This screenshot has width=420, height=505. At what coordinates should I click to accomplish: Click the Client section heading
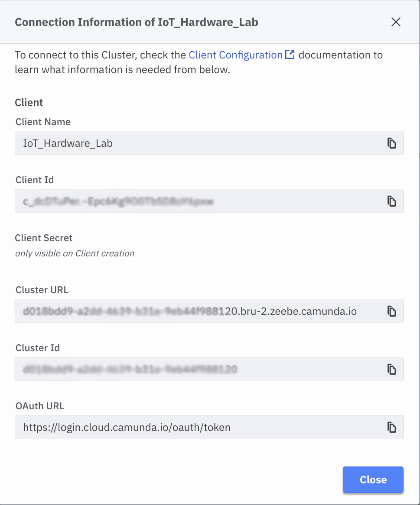[x=29, y=103]
